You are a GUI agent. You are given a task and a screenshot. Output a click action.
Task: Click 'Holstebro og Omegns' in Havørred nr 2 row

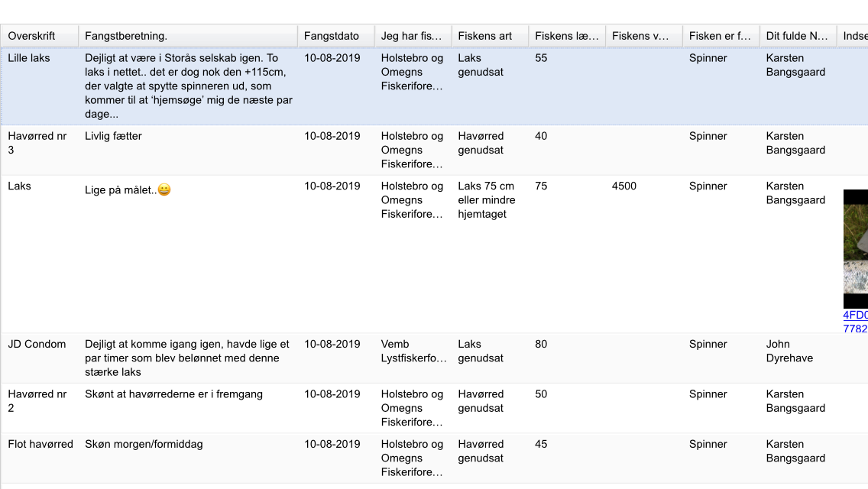(412, 408)
